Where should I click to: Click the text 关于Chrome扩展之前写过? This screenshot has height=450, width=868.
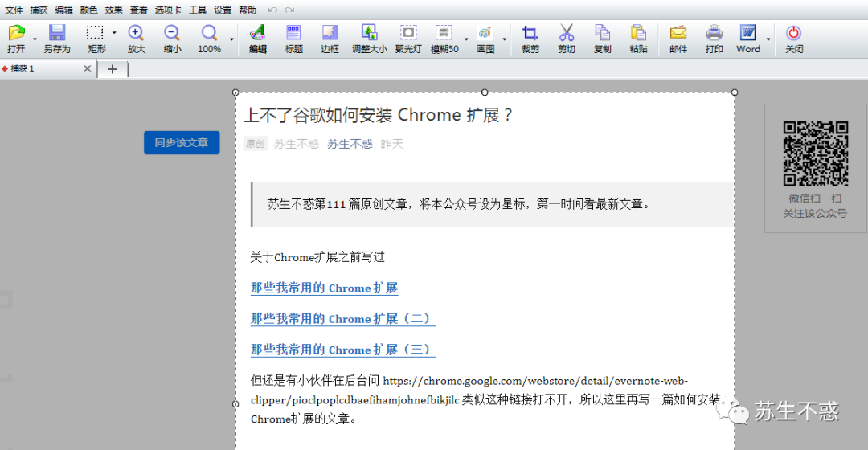[317, 257]
